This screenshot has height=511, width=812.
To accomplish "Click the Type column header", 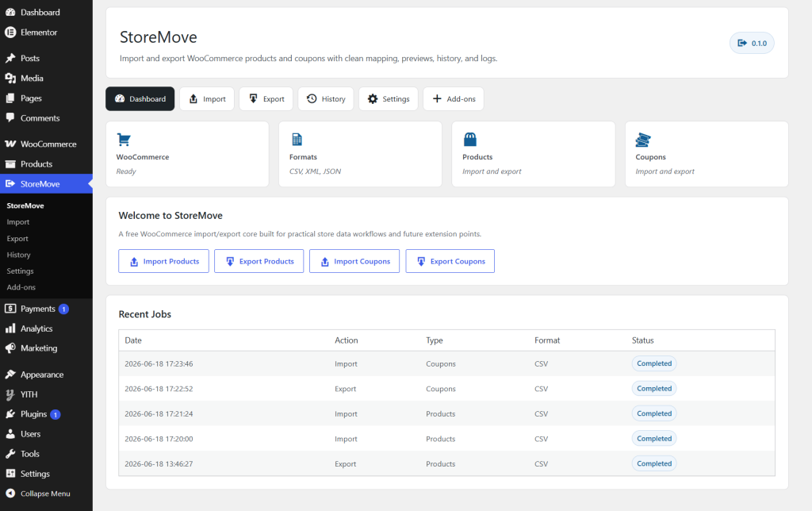I will [435, 340].
